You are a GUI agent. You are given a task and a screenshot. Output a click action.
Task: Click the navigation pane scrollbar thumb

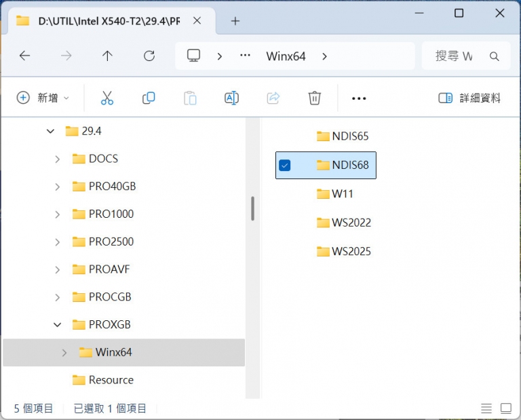coord(252,208)
